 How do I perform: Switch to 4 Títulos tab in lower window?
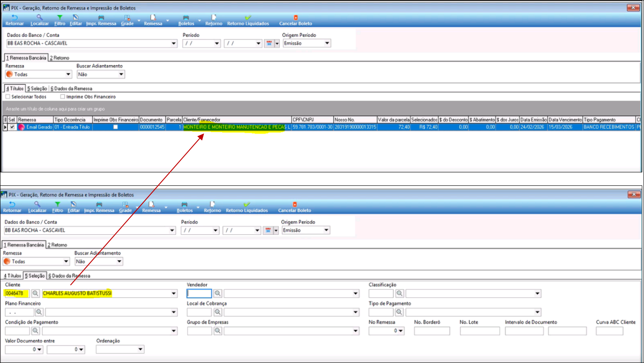(x=13, y=276)
